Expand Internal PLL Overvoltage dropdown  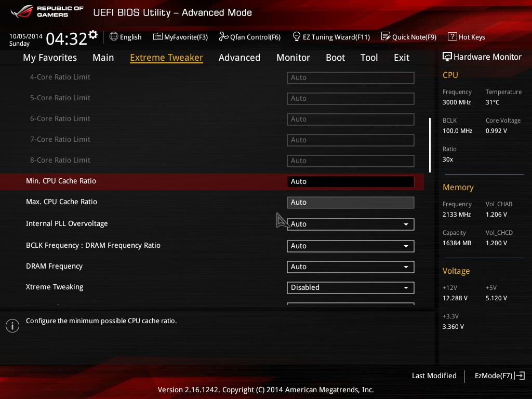(351, 224)
